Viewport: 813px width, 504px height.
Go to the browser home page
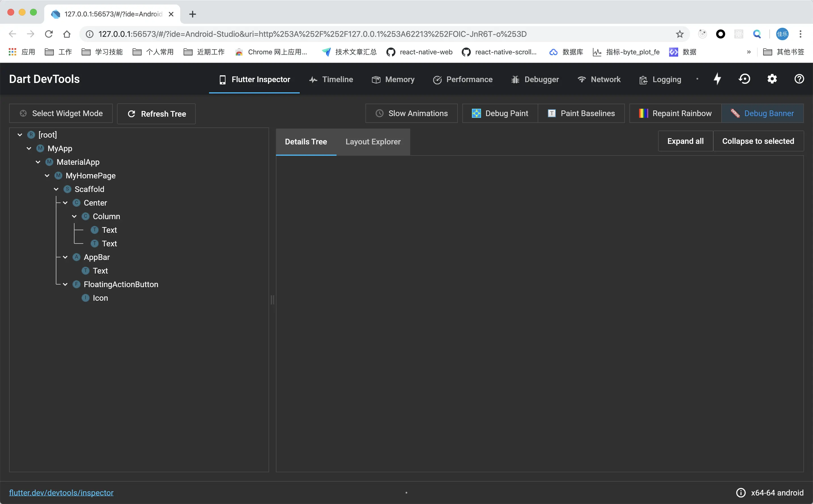point(67,34)
